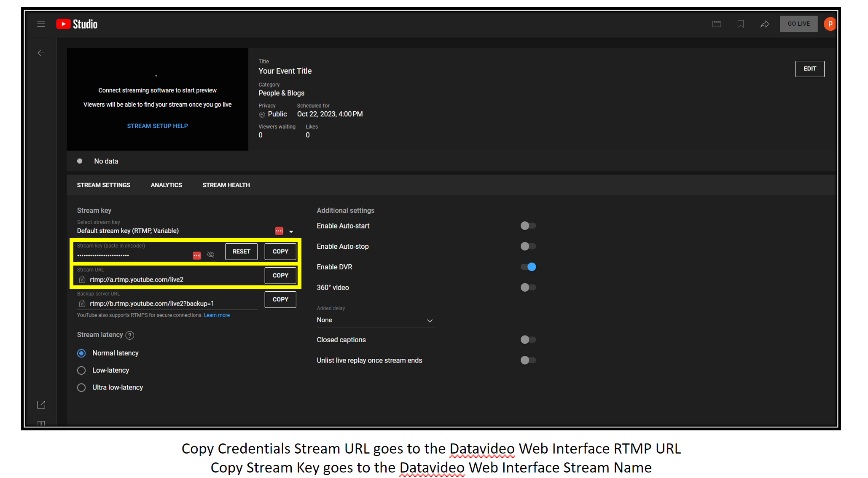Click the GO LIVE button
Image resolution: width=868 pixels, height=478 pixels.
(x=798, y=24)
